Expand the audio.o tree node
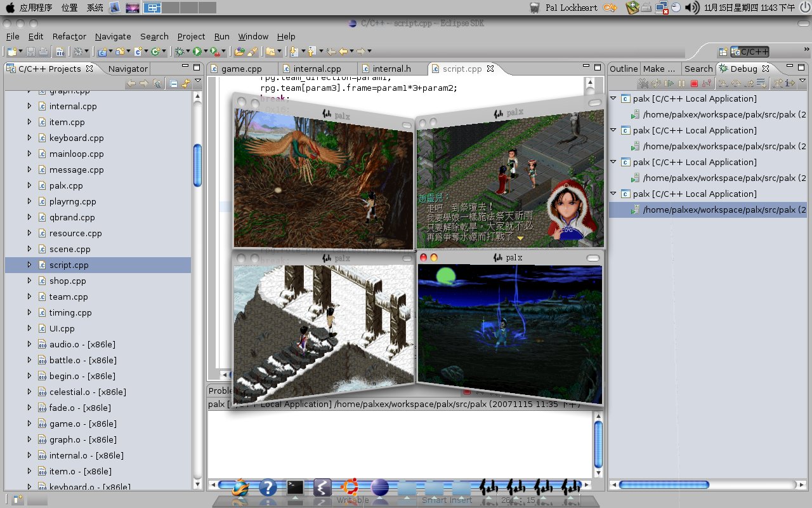The height and width of the screenshot is (508, 812). pyautogui.click(x=29, y=344)
